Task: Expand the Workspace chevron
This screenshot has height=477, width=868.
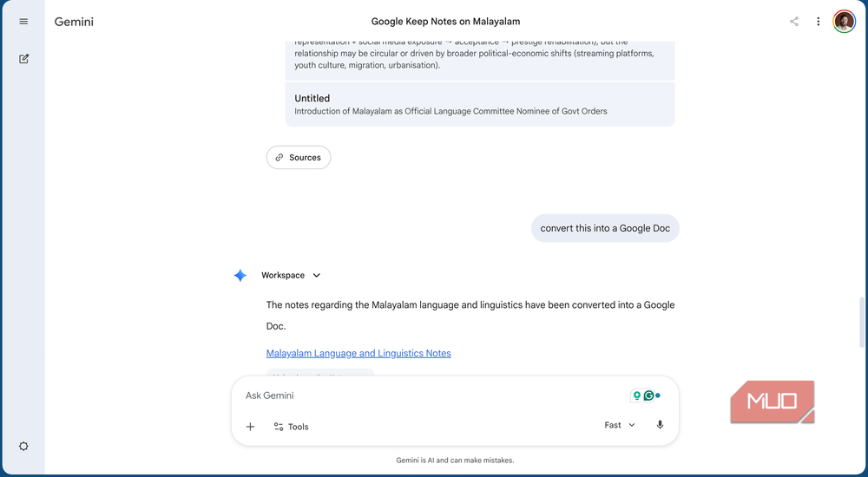Action: (x=317, y=276)
